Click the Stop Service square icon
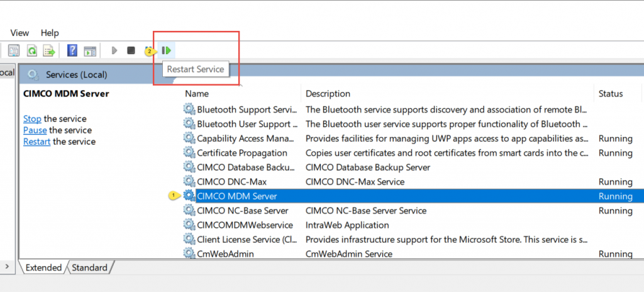Screen dimensions: 644x292 131,50
